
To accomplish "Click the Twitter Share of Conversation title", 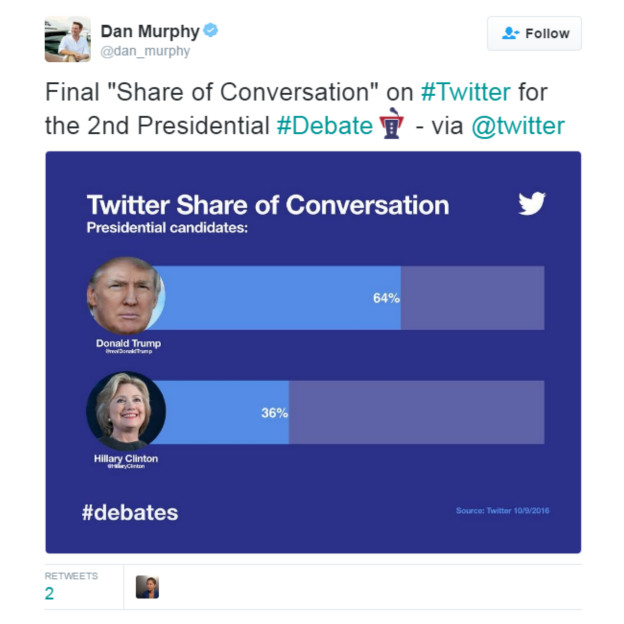I will [x=268, y=205].
